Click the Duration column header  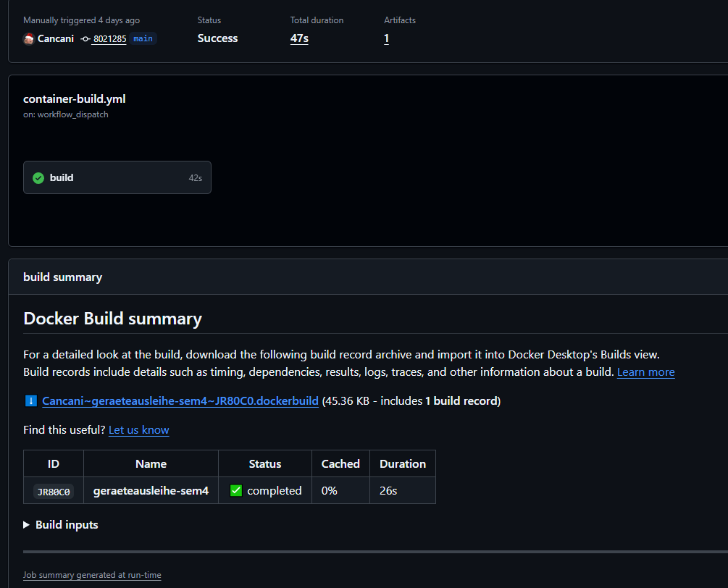[403, 463]
